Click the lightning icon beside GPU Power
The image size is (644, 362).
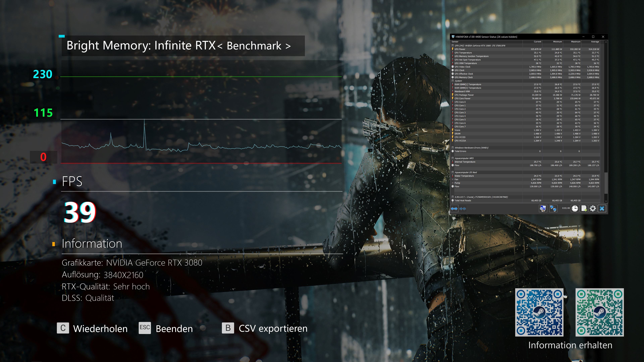tap(453, 49)
